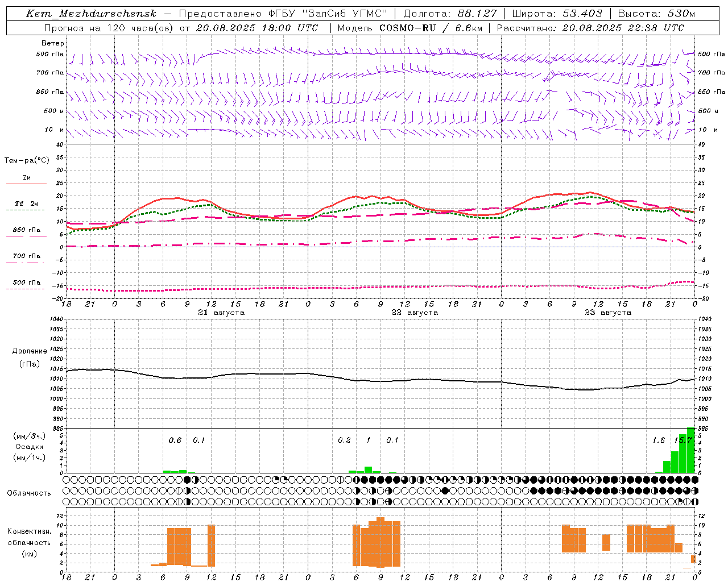This screenshot has width=728, height=582.
Task: Click the tallest green precipitation bar
Action: pyautogui.click(x=690, y=450)
